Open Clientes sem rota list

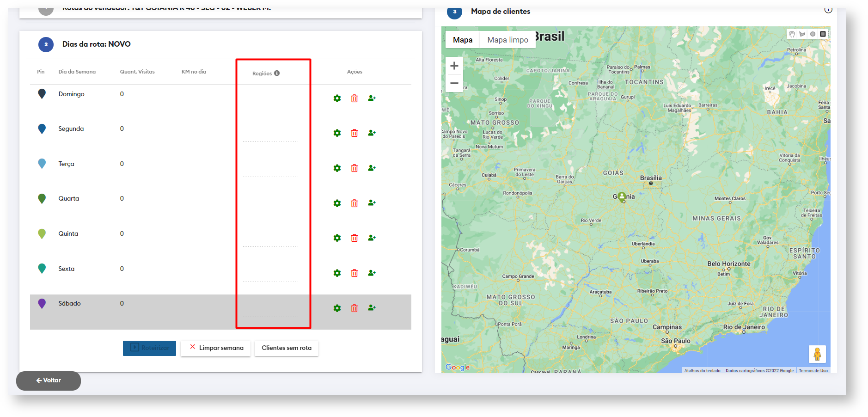(287, 348)
